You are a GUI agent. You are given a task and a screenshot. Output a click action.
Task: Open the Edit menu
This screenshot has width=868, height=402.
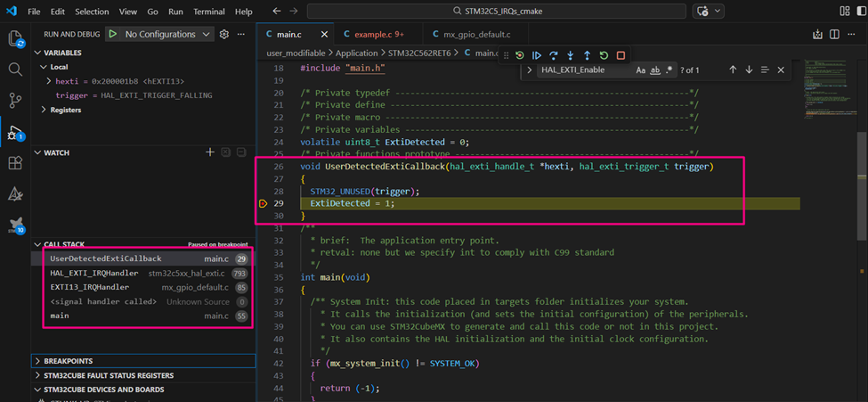[x=57, y=11]
